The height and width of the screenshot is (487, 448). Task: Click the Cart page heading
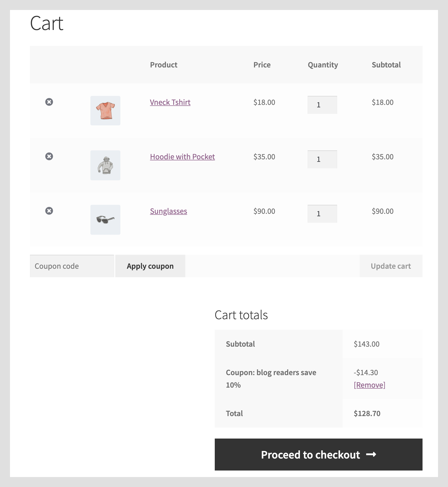(x=47, y=23)
